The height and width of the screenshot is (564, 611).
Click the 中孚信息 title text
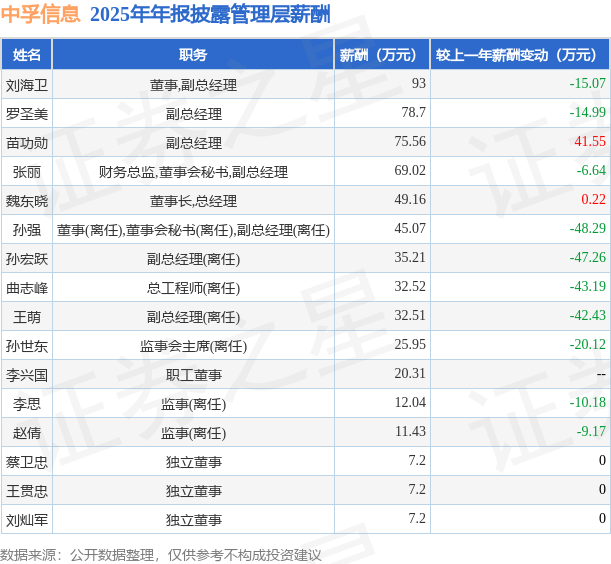tap(41, 14)
